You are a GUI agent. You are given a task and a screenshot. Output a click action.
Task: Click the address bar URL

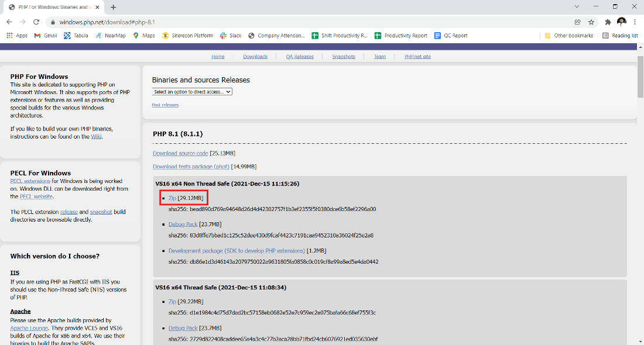(107, 22)
